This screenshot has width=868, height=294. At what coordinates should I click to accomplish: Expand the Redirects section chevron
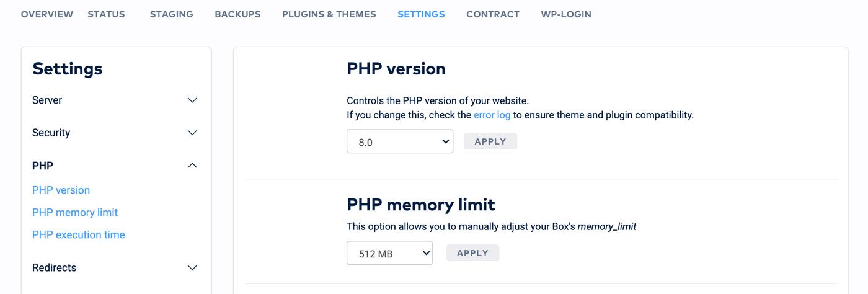(192, 268)
